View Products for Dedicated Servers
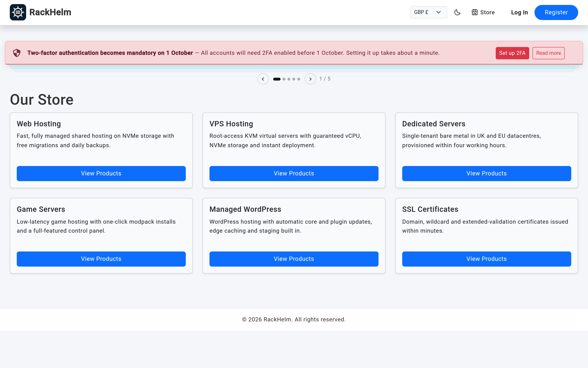Viewport: 588px width, 368px height. point(487,174)
